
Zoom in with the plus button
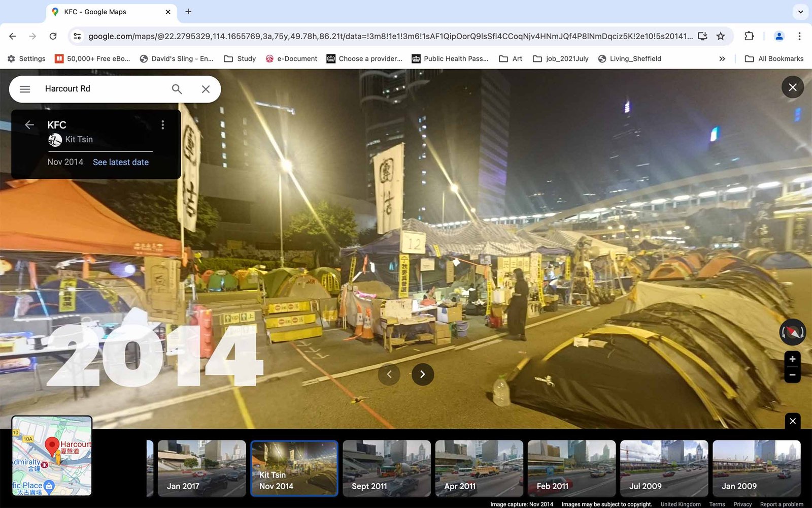[x=792, y=359]
